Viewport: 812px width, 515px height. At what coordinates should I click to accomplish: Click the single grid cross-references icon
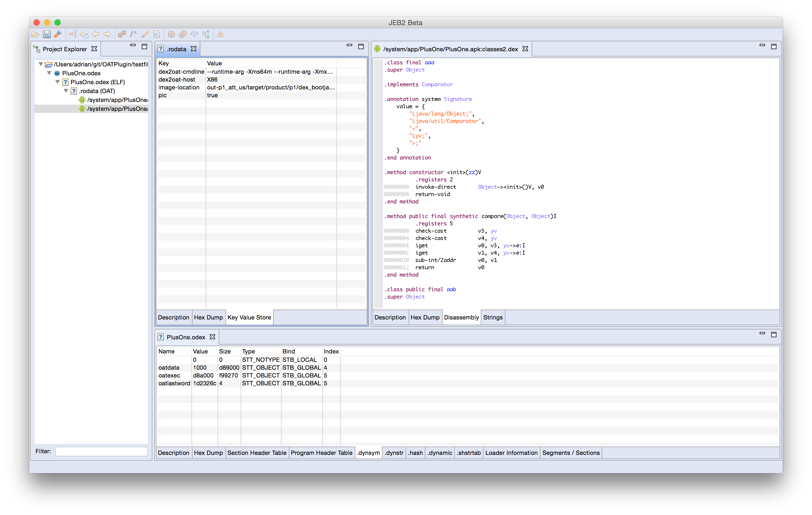pyautogui.click(x=171, y=34)
